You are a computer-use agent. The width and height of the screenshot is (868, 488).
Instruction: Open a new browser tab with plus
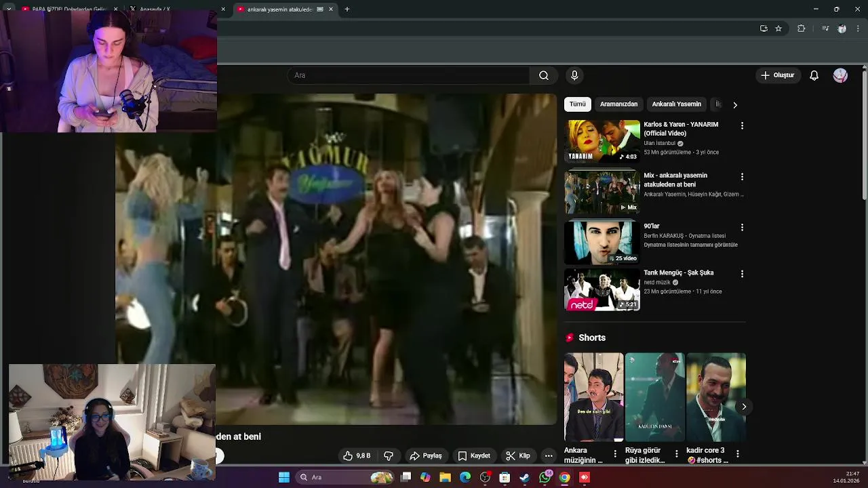coord(347,9)
